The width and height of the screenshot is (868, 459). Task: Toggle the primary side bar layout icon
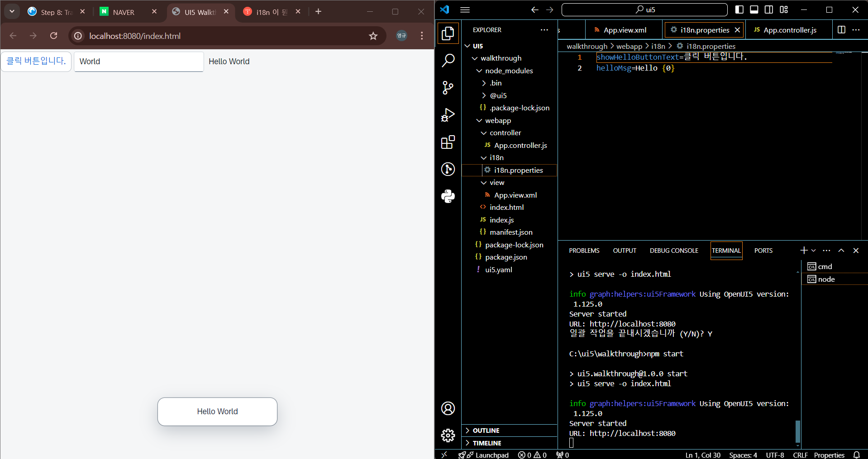tap(739, 9)
